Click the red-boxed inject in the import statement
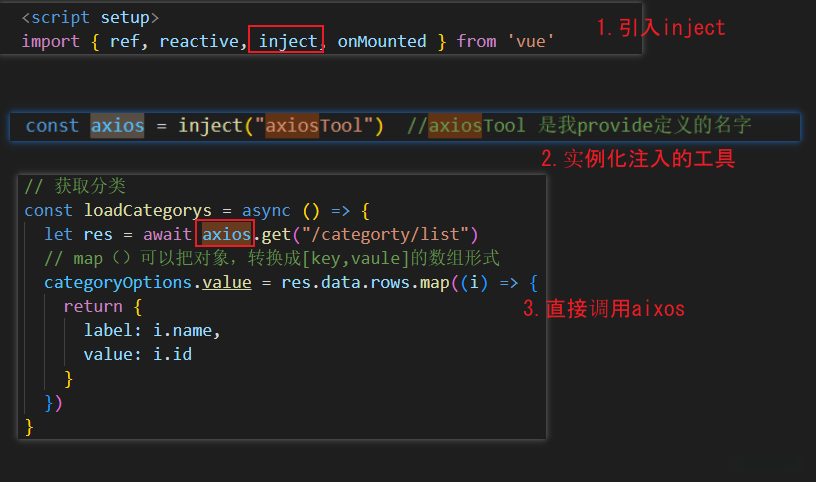Viewport: 816px width, 482px height. pyautogui.click(x=286, y=41)
